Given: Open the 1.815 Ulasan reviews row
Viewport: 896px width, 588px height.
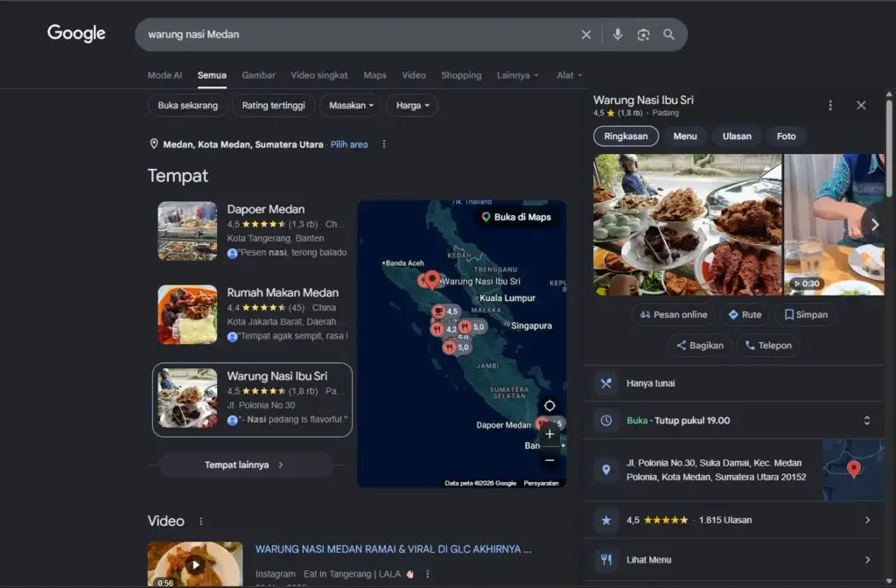Looking at the screenshot, I should pyautogui.click(x=734, y=520).
